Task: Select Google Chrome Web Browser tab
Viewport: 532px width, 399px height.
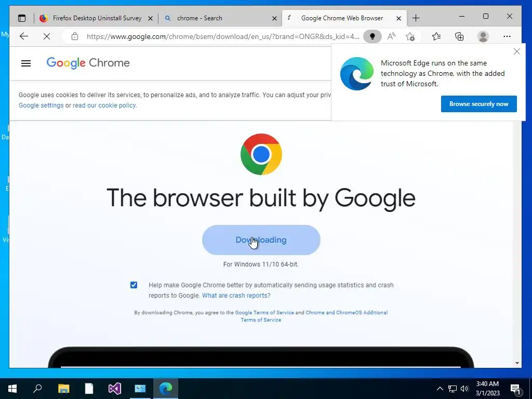Action: click(x=342, y=18)
